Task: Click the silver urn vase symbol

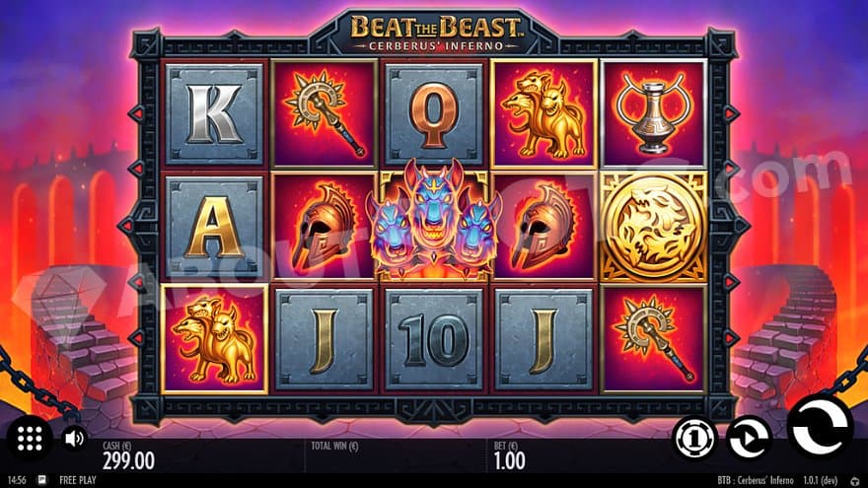Action: click(653, 114)
